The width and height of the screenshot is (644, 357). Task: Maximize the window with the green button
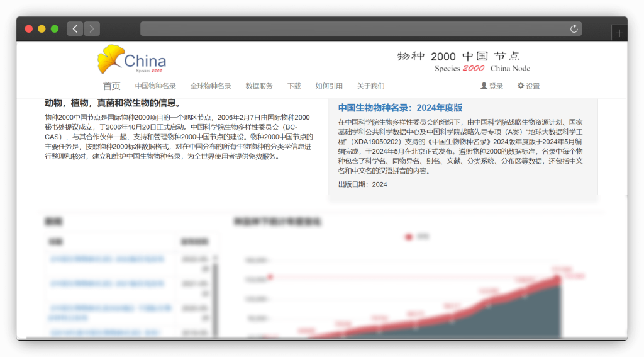[x=55, y=29]
